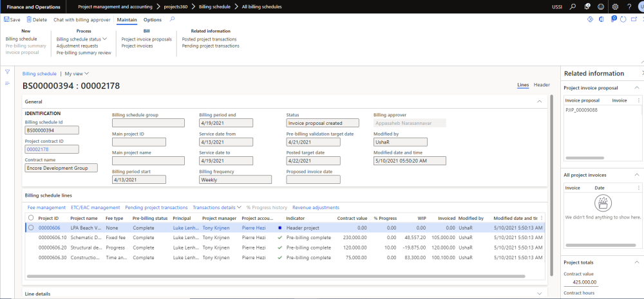This screenshot has height=299, width=644.
Task: Click the search icon next to Options tab
Action: 172,20
